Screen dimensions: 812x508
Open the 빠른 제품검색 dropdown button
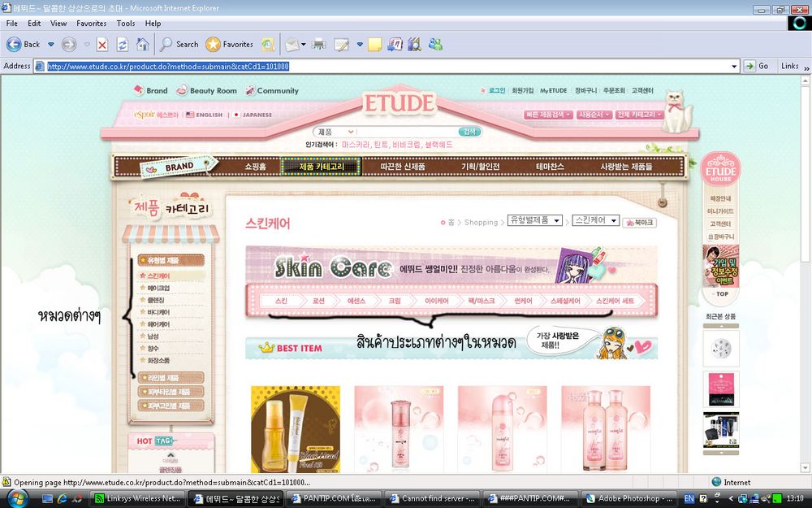tap(547, 115)
